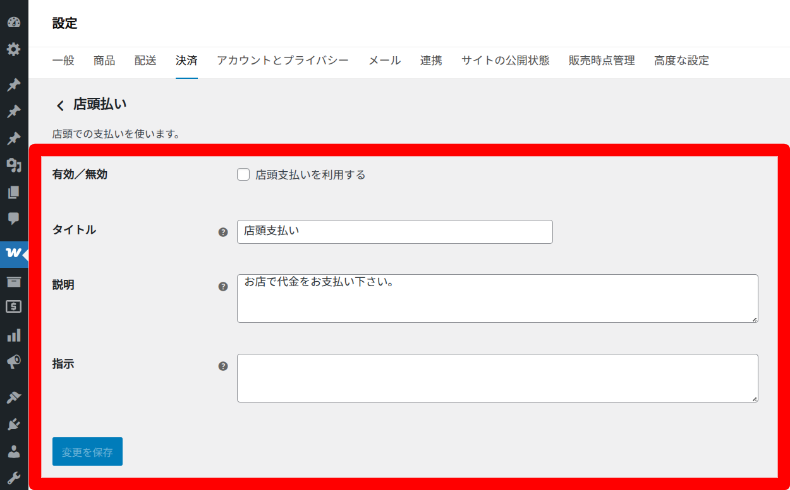Screen dimensions: 790x490
Task: Click the 設定 page heading
Action: (x=64, y=23)
